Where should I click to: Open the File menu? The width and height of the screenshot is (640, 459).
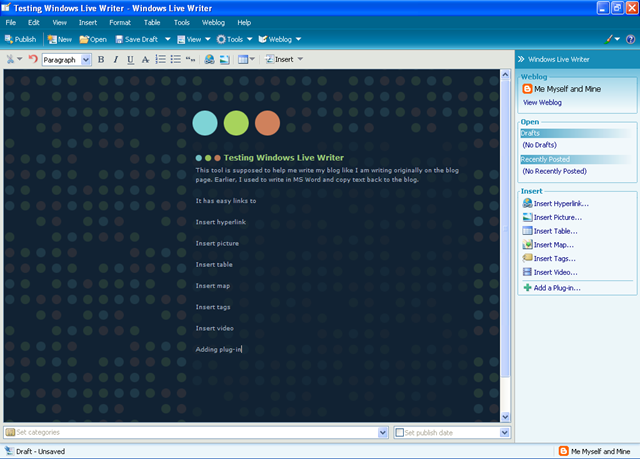(x=11, y=22)
